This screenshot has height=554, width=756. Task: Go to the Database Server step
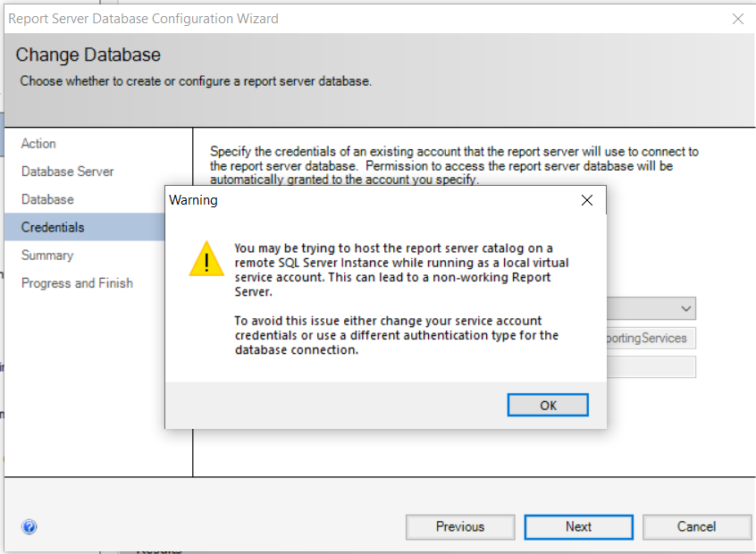pos(68,172)
